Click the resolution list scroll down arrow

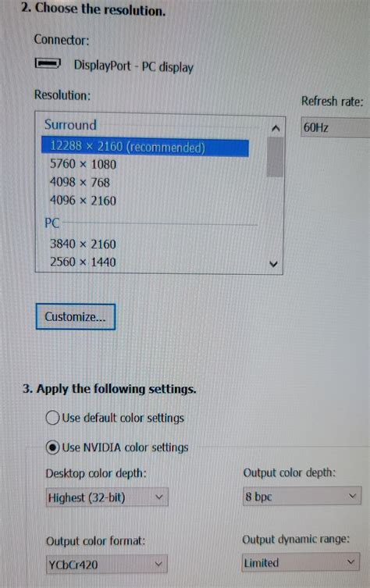(274, 264)
